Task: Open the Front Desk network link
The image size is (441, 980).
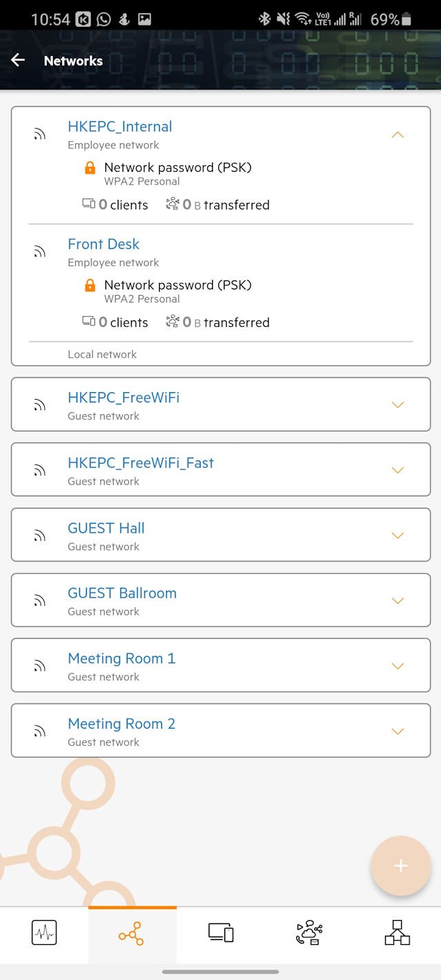Action: 103,244
